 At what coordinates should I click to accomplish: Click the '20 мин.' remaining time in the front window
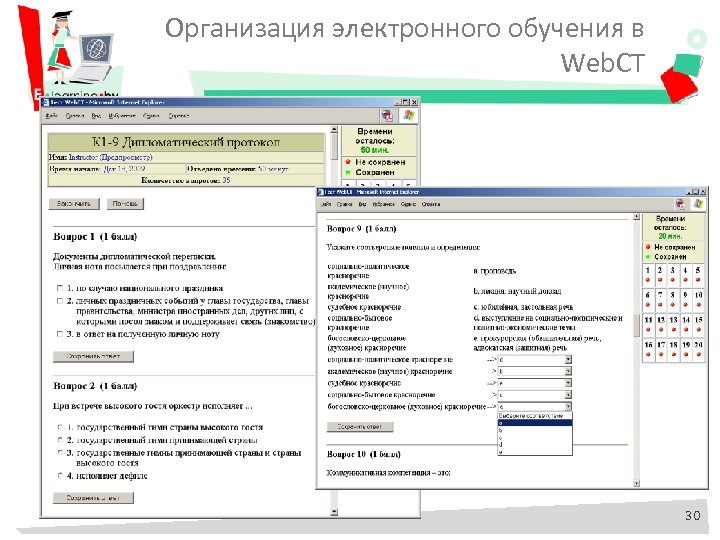670,236
